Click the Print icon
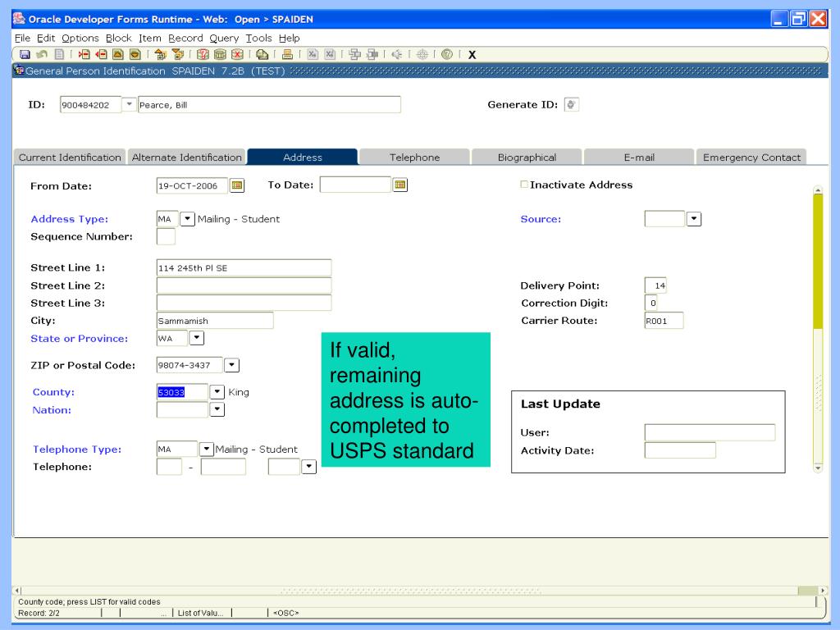Image resolution: width=840 pixels, height=630 pixels. pos(287,54)
